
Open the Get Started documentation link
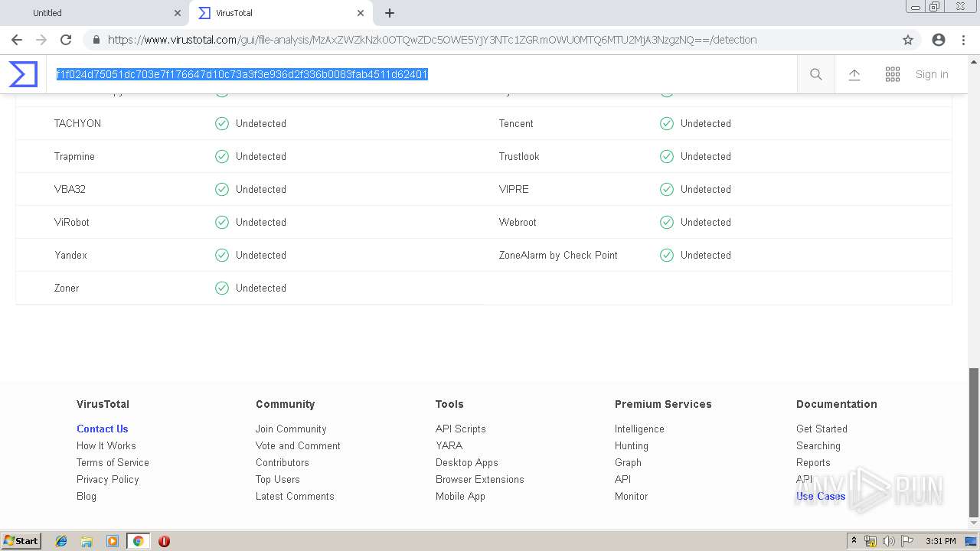click(822, 429)
